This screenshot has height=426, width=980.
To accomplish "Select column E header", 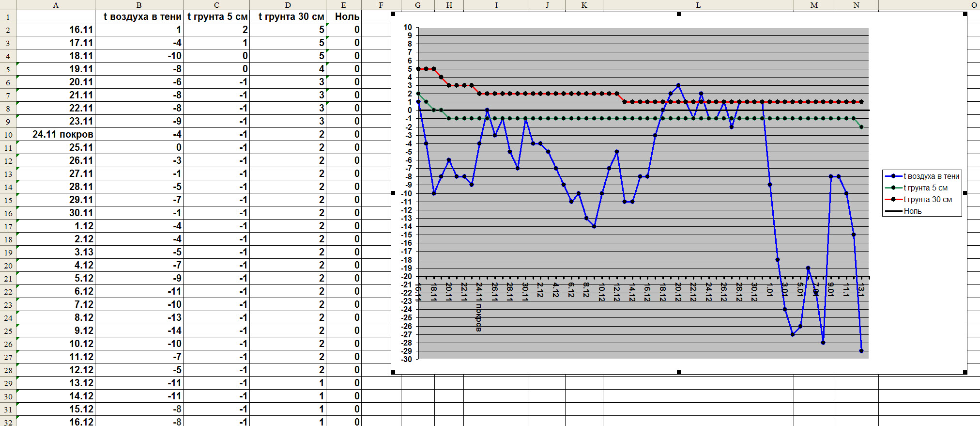I will [343, 5].
